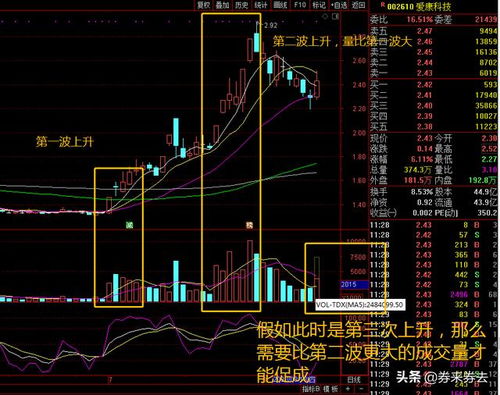The image size is (500, 395).
Task: Click the 总量 volume 374.3万
Action: 418,170
